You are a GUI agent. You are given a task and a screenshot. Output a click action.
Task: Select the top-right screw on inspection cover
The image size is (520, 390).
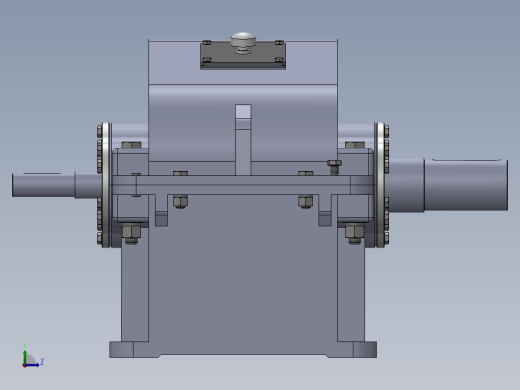(279, 43)
